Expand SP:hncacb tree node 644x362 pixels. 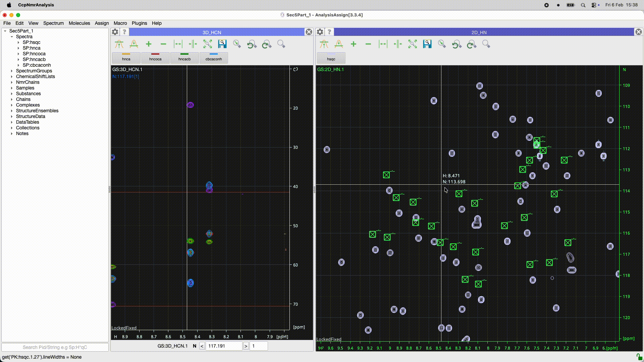pos(18,59)
